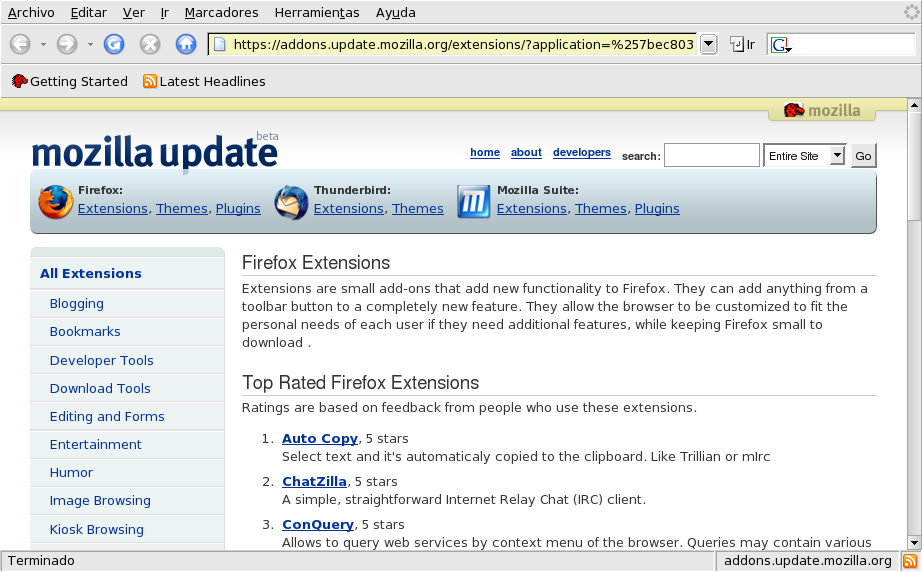Screen dimensions: 922x572
Task: Open the Latest Headlines feed bookmark
Action: (x=204, y=81)
